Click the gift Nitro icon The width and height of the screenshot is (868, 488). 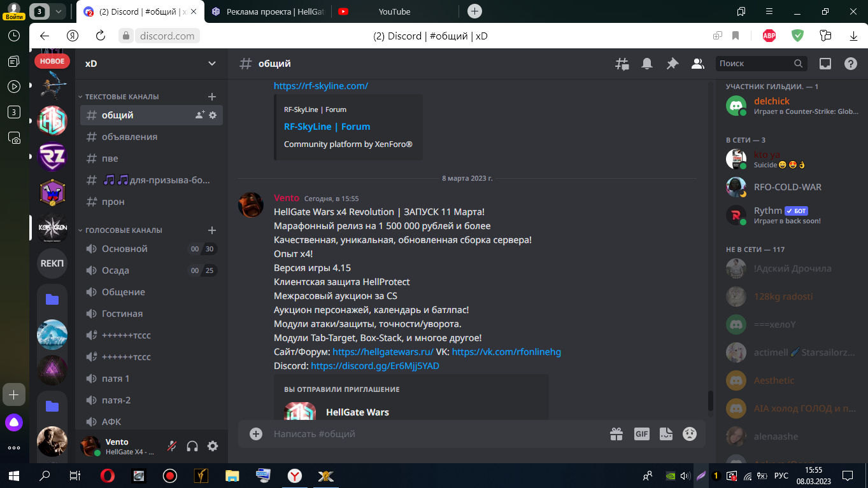(616, 434)
